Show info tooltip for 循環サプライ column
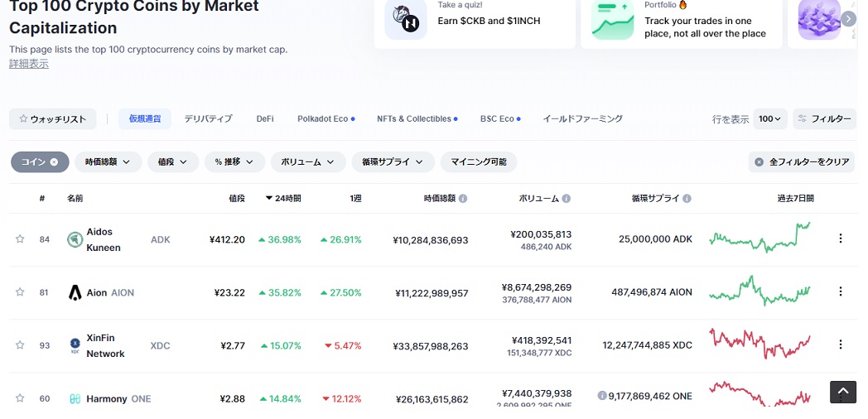 (x=687, y=198)
